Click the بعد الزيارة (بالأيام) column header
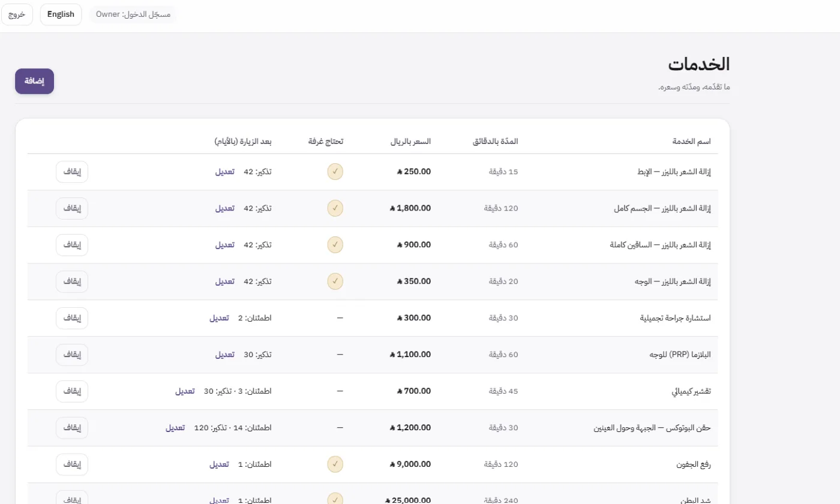The height and width of the screenshot is (504, 840). (x=242, y=142)
